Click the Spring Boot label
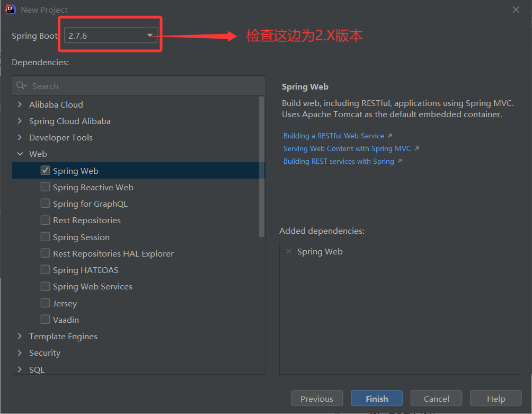This screenshot has width=532, height=414. click(x=34, y=36)
